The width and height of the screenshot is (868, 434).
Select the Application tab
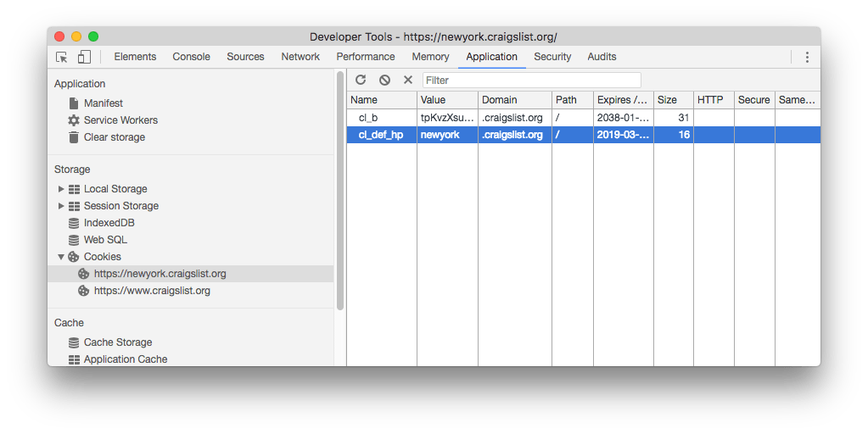pos(491,57)
